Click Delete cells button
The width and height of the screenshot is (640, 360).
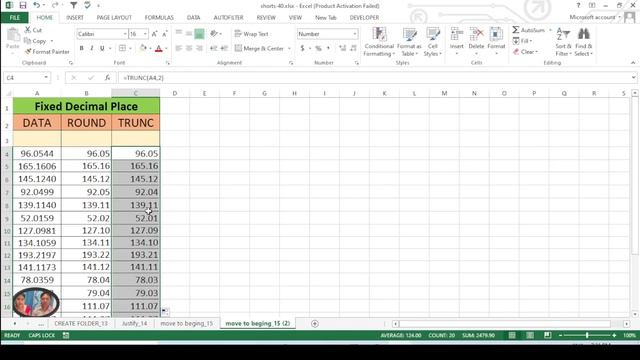(476, 41)
